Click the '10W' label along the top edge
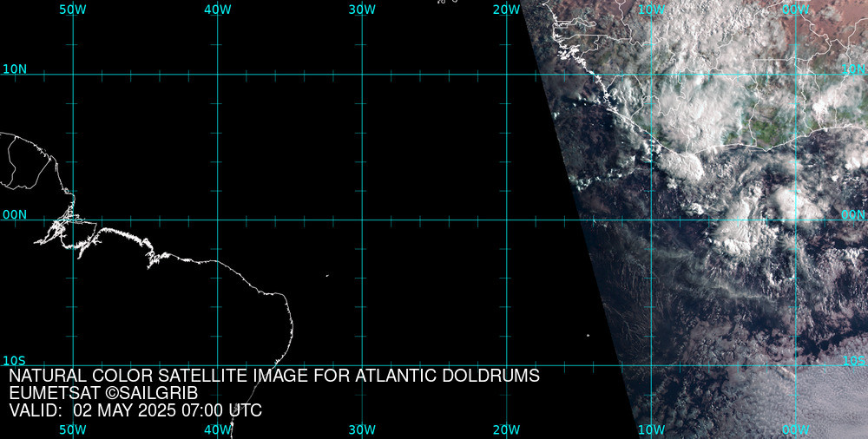 coord(652,10)
